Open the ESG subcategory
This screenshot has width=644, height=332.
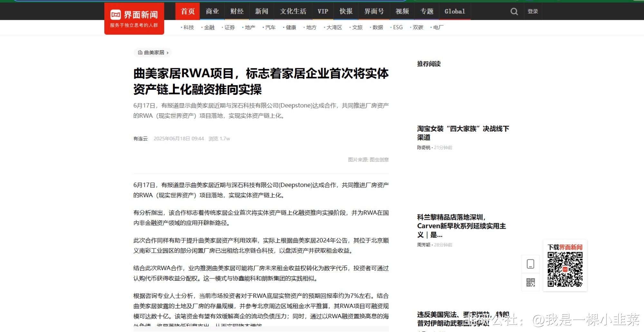click(x=398, y=27)
